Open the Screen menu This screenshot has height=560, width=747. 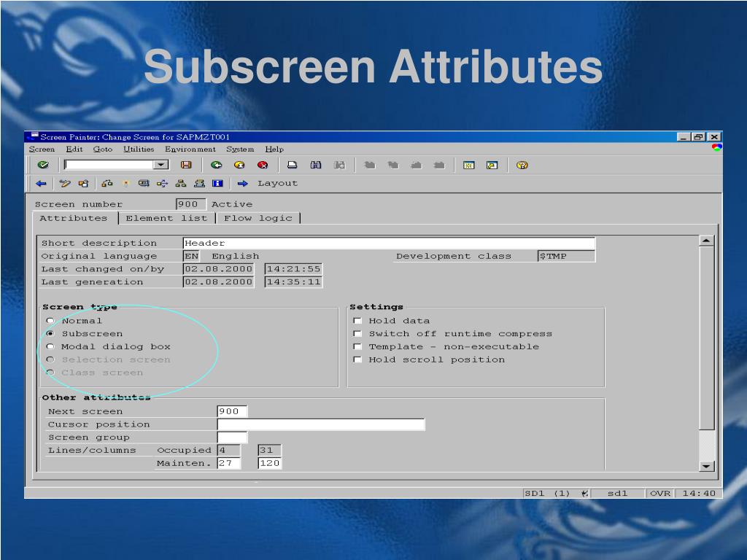click(x=42, y=149)
